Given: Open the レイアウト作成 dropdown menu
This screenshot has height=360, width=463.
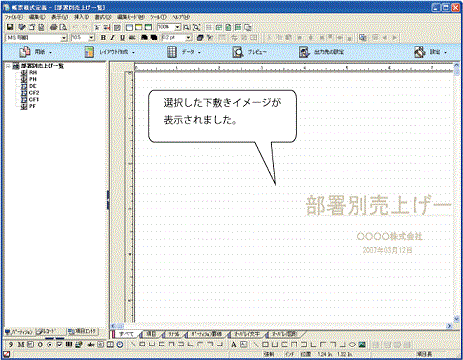Looking at the screenshot, I should click(133, 53).
